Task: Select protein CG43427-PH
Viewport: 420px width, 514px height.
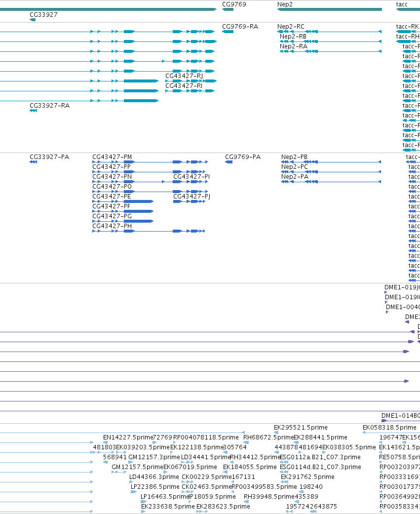Action: (x=112, y=226)
